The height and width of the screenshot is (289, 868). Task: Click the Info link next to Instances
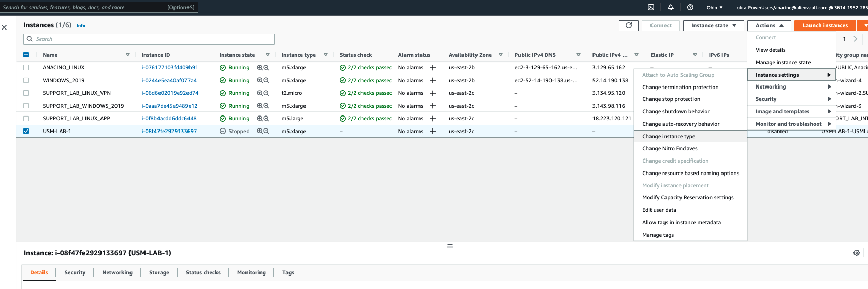tap(81, 25)
